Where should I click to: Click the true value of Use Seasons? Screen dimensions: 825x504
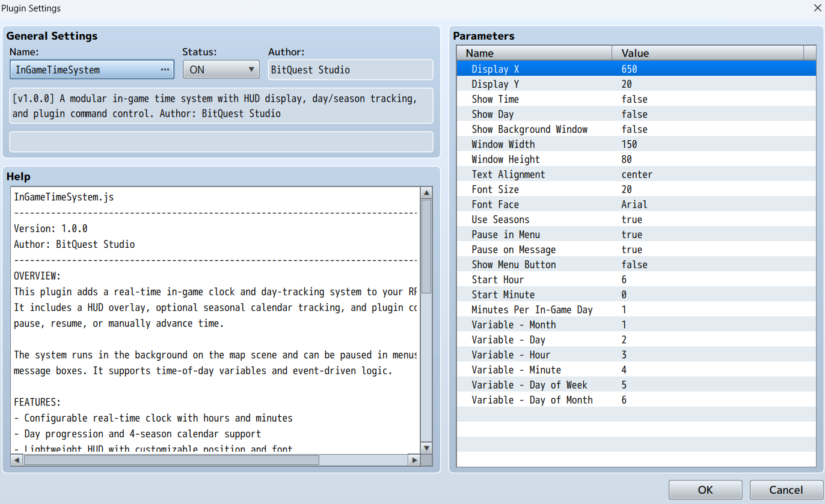click(x=632, y=220)
